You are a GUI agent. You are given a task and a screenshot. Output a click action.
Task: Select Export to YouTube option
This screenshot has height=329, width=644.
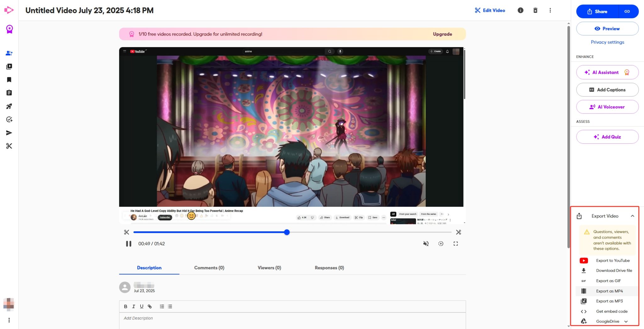613,260
